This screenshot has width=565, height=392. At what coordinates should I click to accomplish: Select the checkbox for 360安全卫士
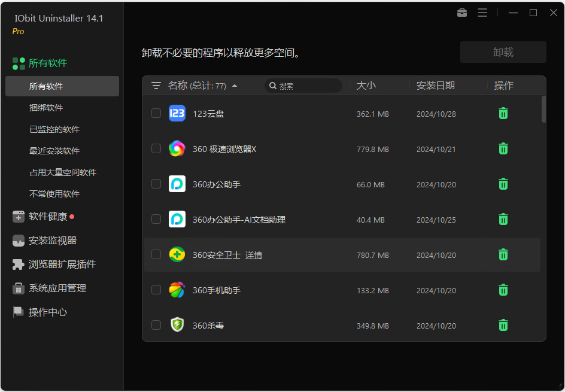click(156, 254)
